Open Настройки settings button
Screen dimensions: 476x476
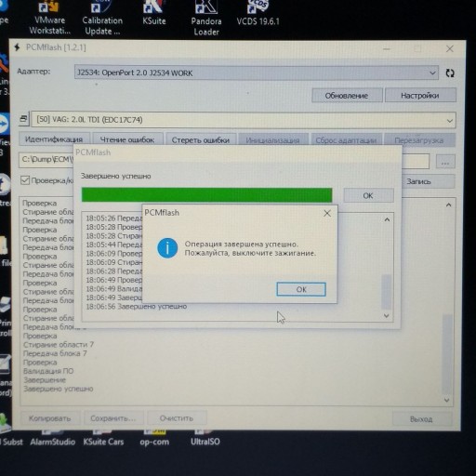[x=420, y=95]
